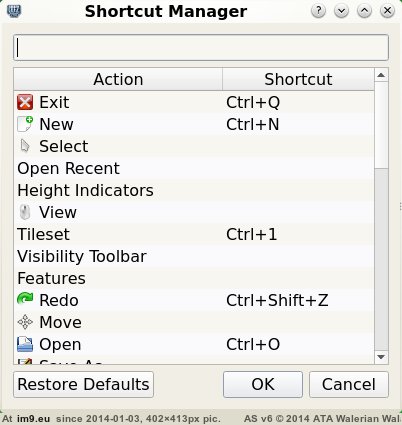
Task: Click scrollbar up arrow
Action: coord(381,75)
